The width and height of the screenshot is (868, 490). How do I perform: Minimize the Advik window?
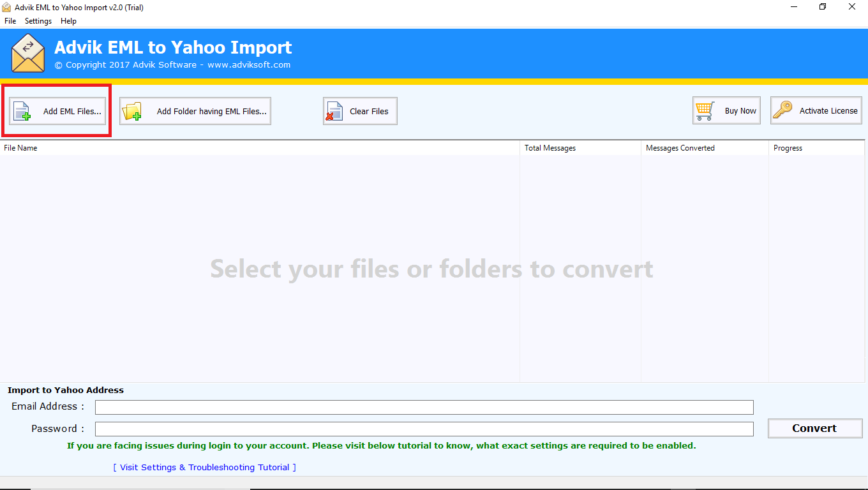click(793, 7)
